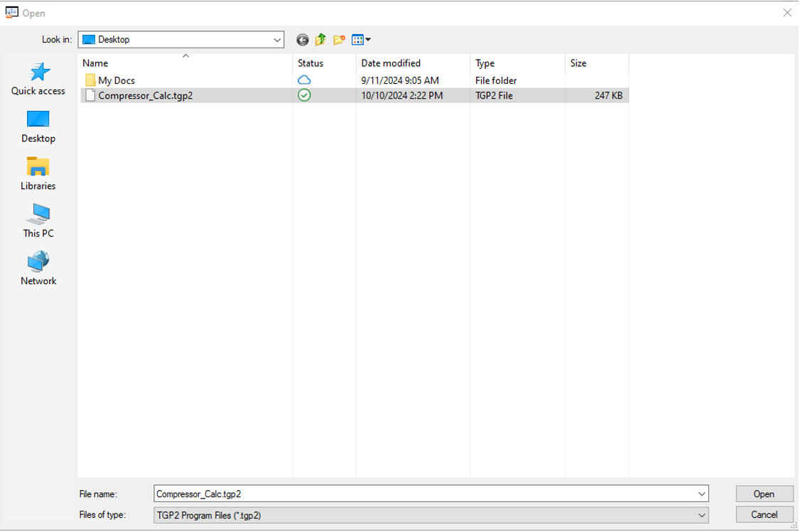Click the File folder type cell
Viewport: 800px width, 532px height.
[x=496, y=80]
